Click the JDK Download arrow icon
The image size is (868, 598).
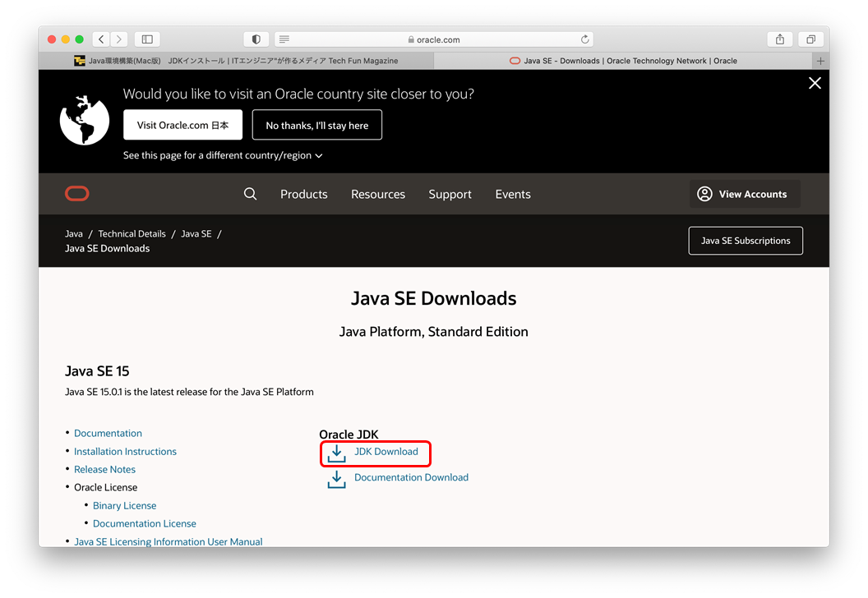coord(336,453)
